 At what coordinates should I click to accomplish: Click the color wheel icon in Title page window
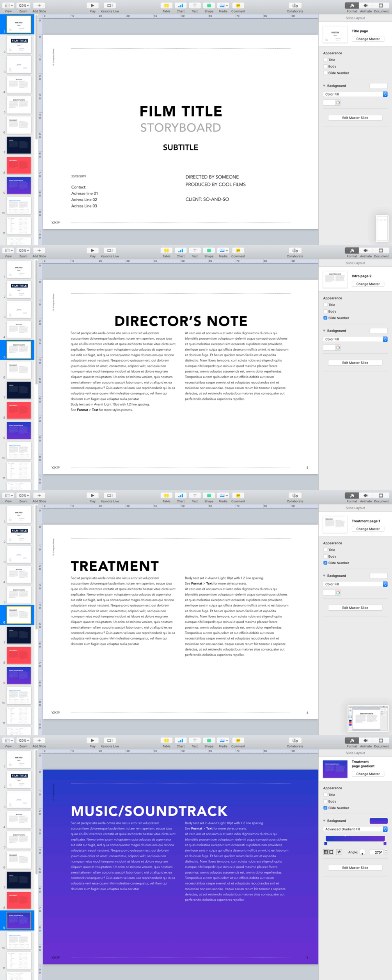point(338,103)
